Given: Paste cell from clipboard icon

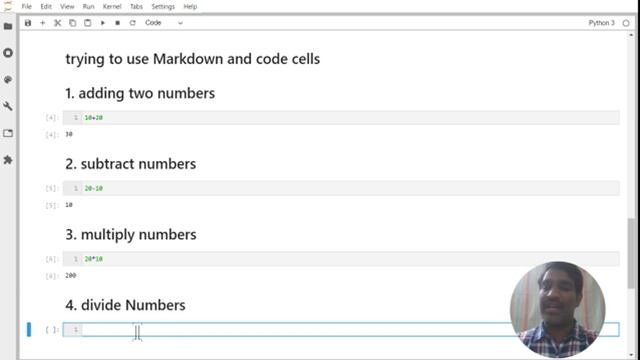Looking at the screenshot, I should (x=87, y=23).
